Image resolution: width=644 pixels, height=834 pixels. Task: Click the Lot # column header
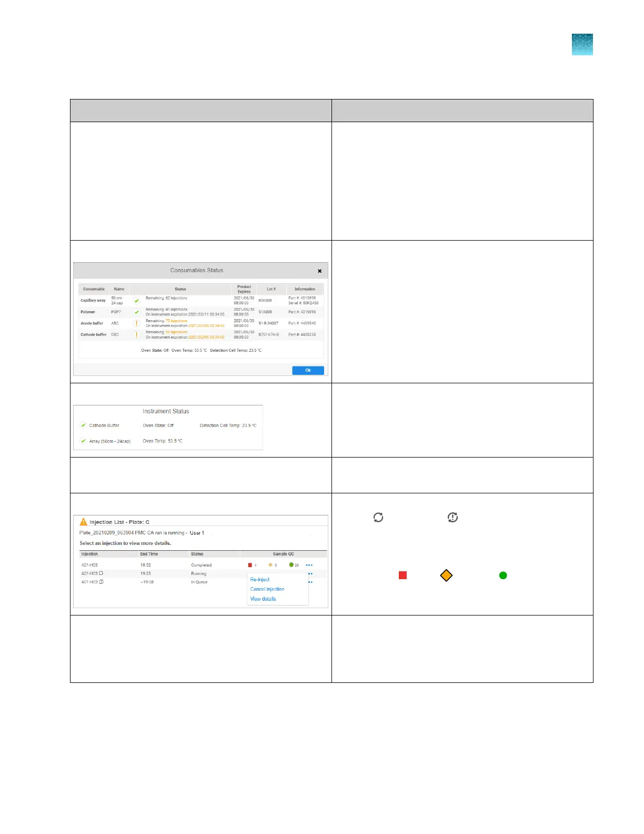[x=271, y=289]
